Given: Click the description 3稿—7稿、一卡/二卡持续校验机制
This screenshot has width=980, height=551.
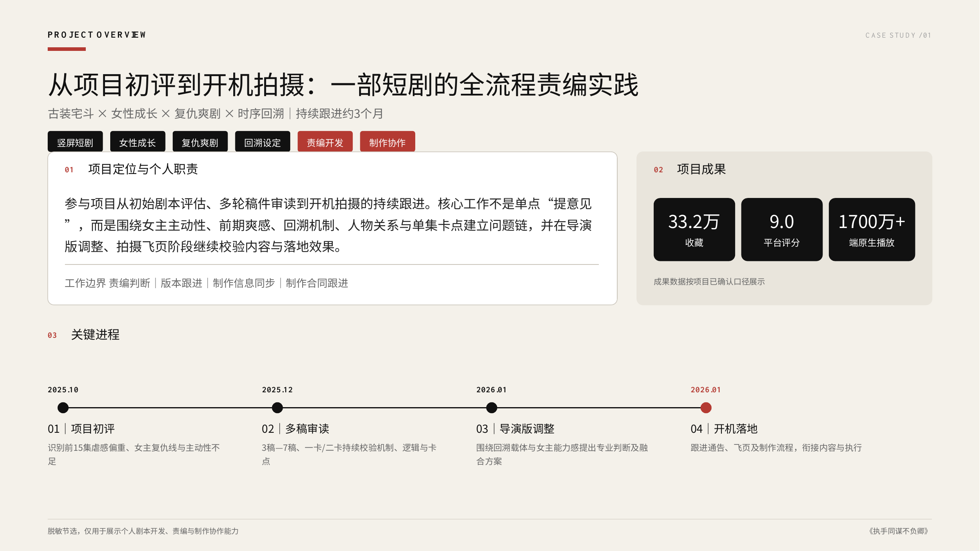Looking at the screenshot, I should 349,454.
